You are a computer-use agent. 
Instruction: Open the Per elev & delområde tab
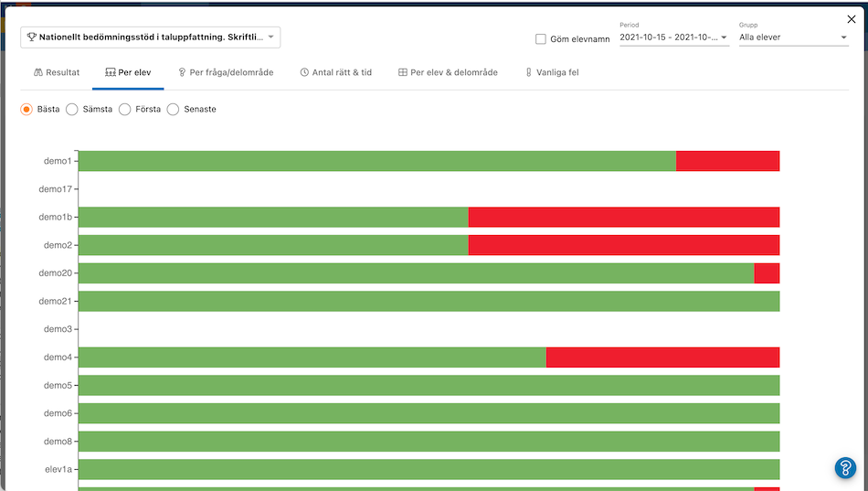pos(448,72)
